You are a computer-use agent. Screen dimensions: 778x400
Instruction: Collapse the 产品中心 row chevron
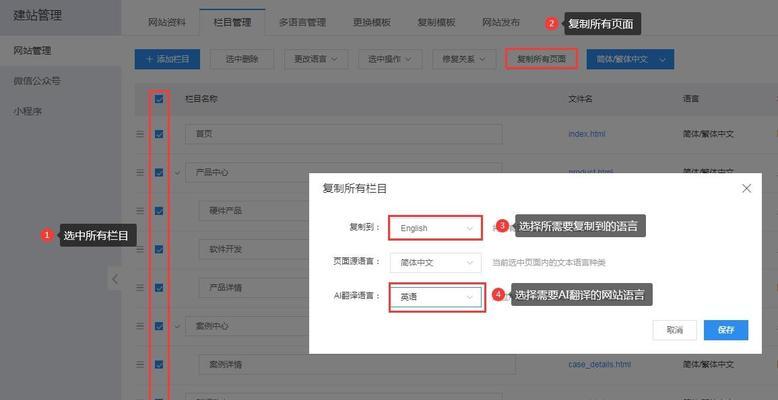pos(177,173)
